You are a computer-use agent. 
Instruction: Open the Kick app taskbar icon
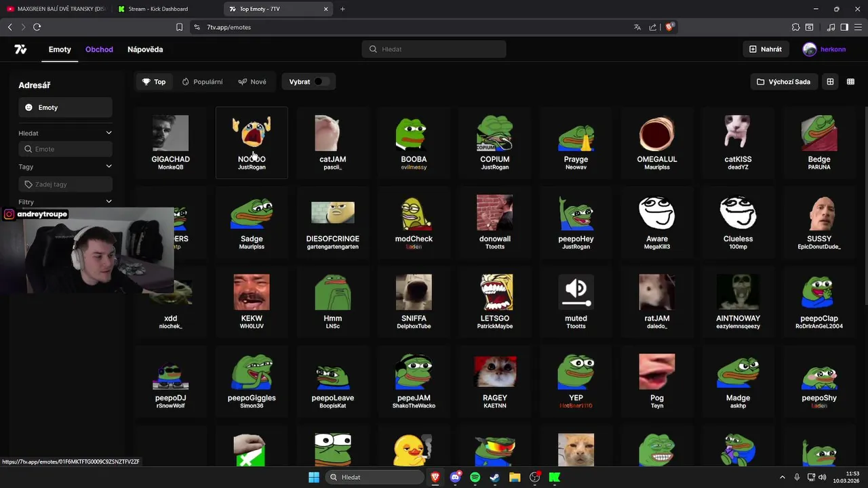tap(555, 477)
